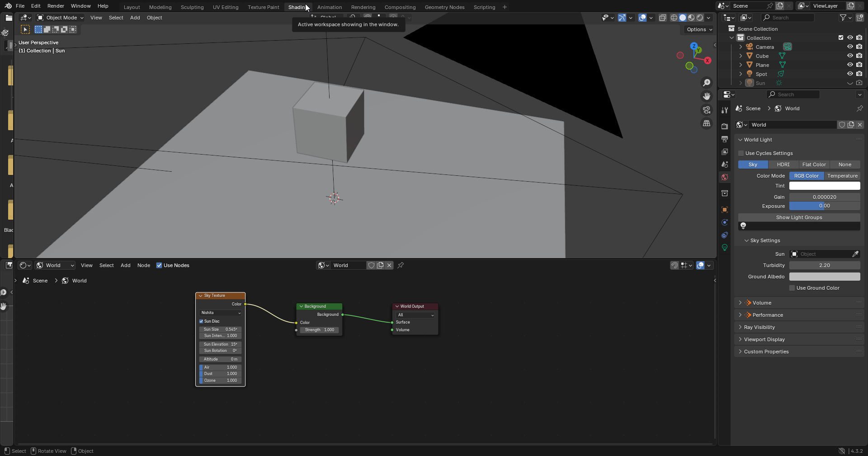Click the eyedropper next to Sun object
This screenshot has width=868, height=456.
coord(855,254)
